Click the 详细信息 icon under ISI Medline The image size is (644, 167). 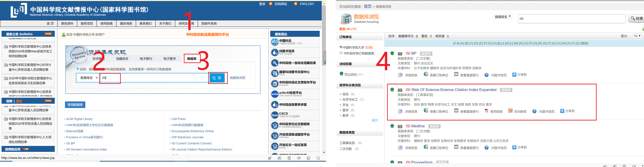(400, 148)
